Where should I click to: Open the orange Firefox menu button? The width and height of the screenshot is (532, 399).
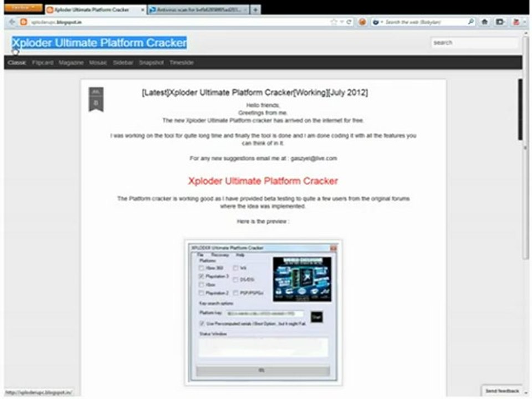23,7
